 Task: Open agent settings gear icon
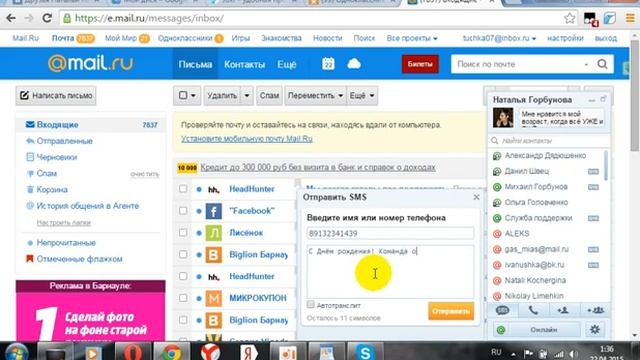595,329
